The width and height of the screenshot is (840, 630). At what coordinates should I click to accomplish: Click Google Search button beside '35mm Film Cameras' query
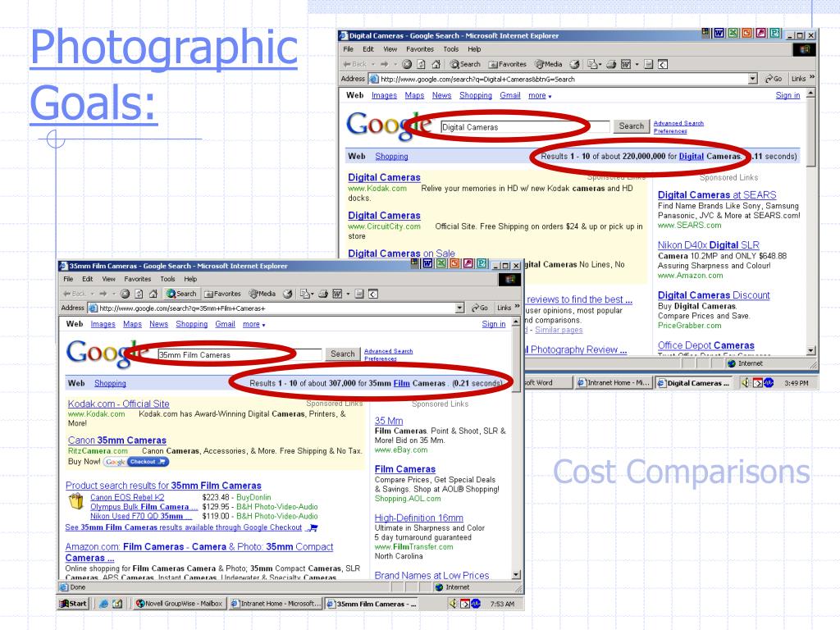coord(342,354)
